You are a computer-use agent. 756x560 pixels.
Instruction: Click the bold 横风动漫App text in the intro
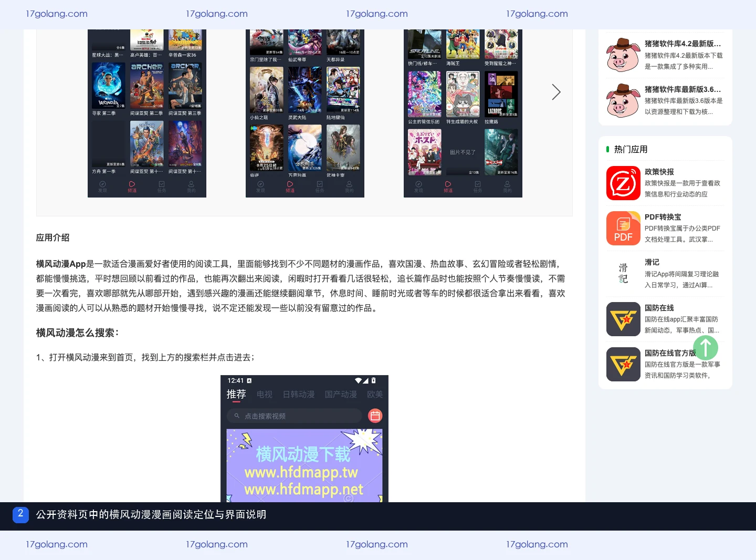coord(61,264)
